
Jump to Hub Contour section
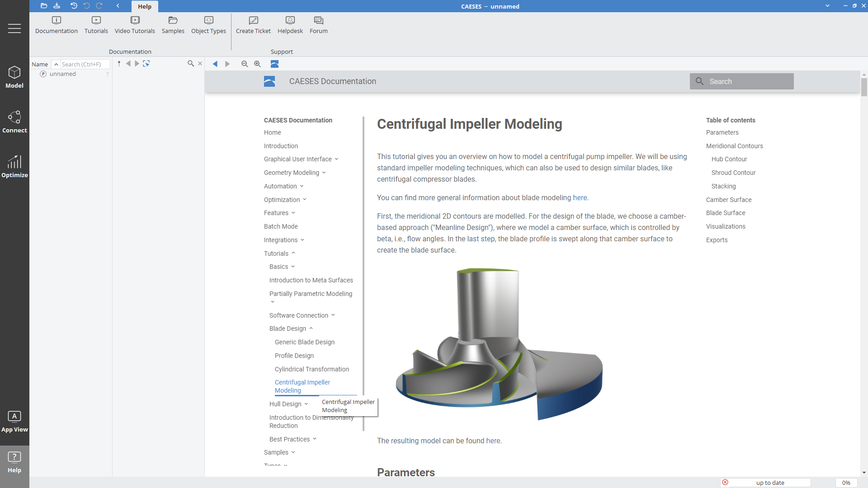click(729, 159)
